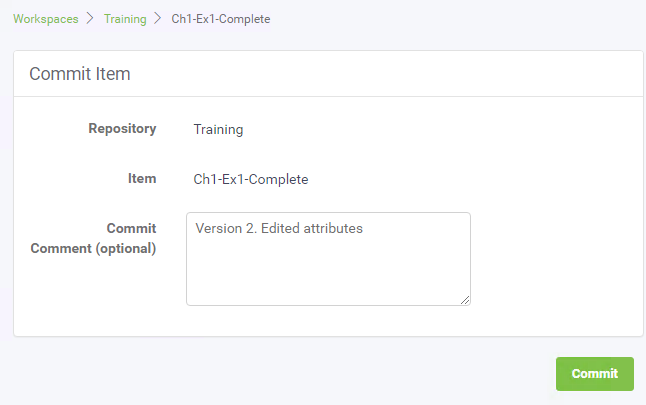
Task: Select the Ch1-Ex1-Complete breadcrumb text
Action: click(221, 19)
